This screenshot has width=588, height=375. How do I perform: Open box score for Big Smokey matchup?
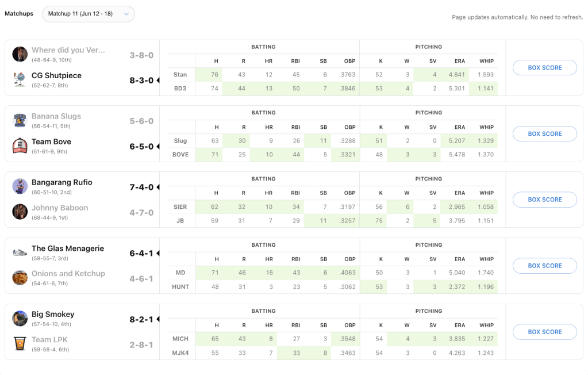point(544,332)
